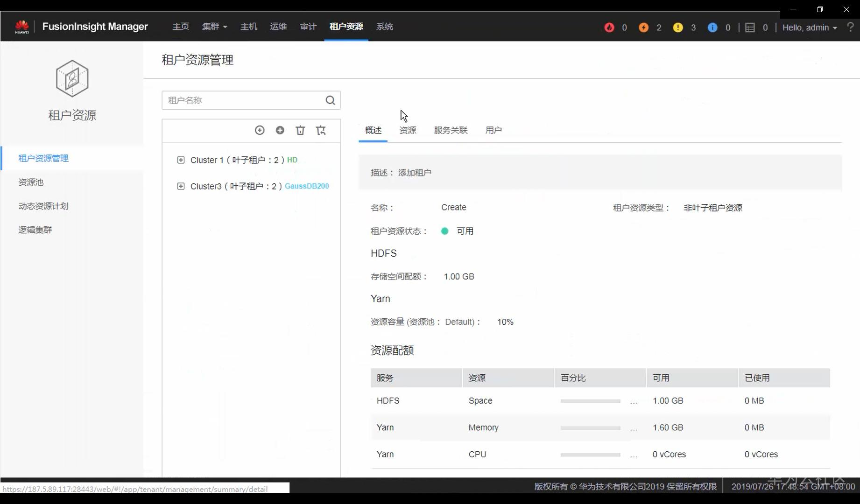Click the green HD cluster tag
860x504 pixels.
(x=292, y=160)
